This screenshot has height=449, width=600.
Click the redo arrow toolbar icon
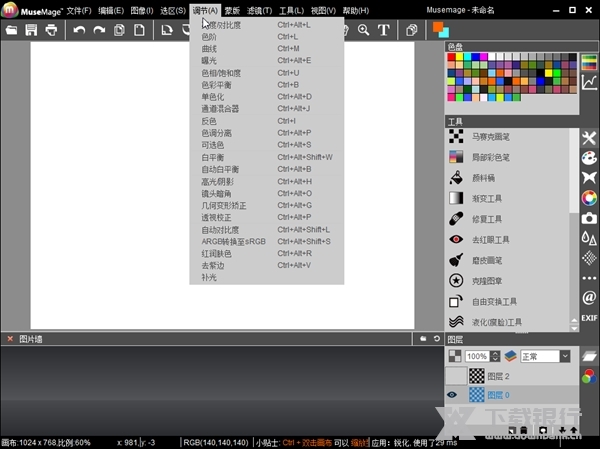pos(99,30)
